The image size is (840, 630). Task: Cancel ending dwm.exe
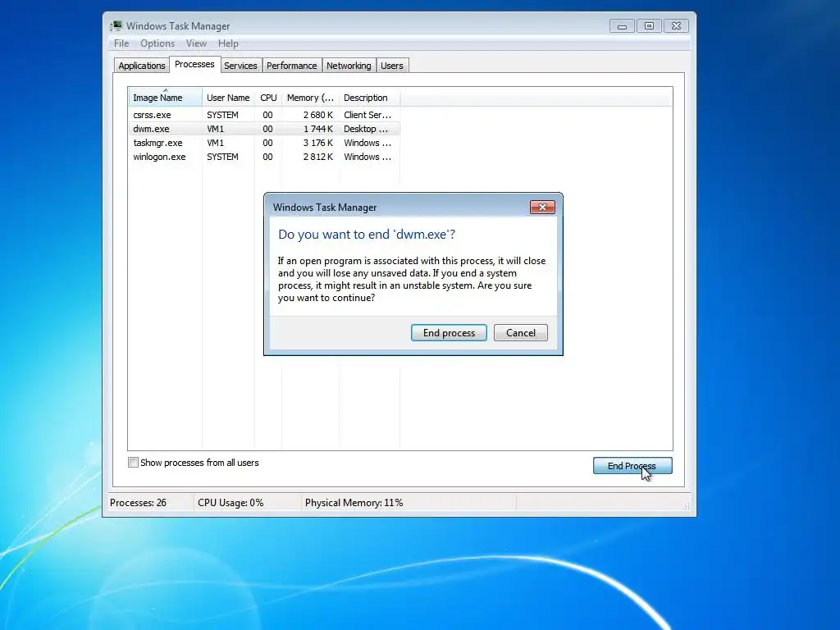521,333
